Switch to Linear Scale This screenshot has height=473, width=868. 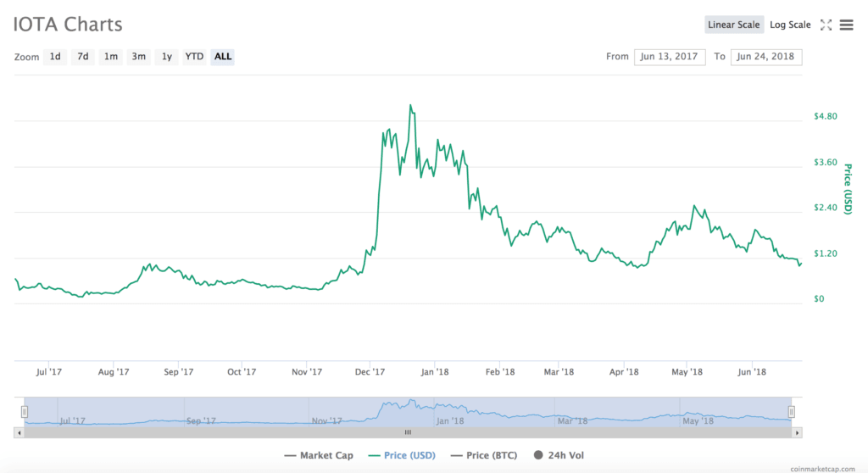point(733,25)
